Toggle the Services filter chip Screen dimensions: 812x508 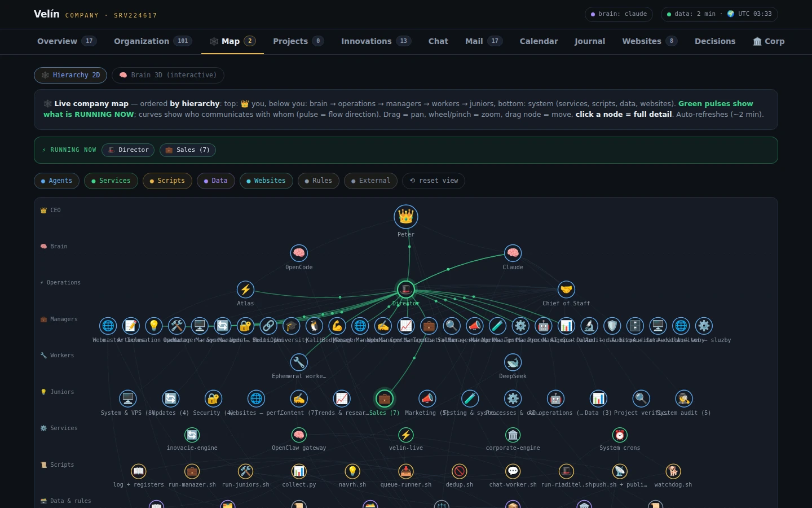point(111,181)
